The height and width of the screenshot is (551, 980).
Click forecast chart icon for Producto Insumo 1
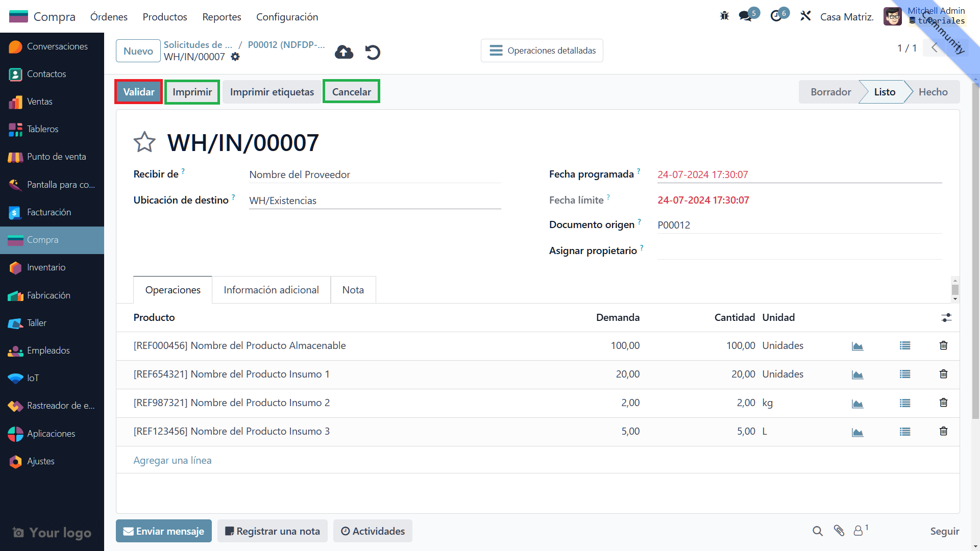click(857, 374)
